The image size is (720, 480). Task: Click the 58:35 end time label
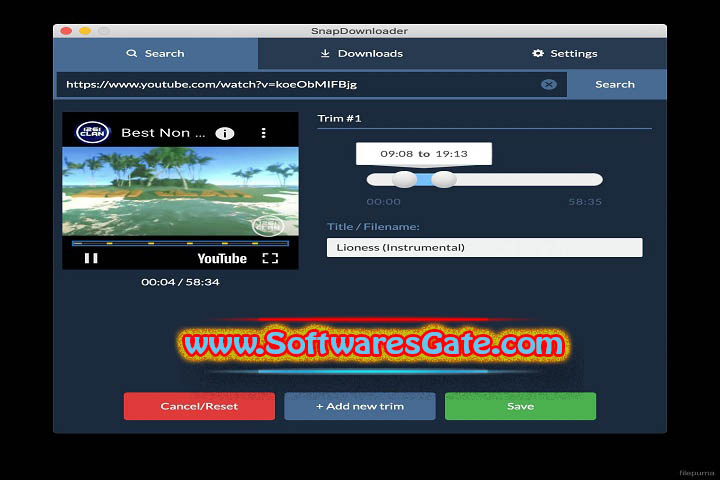585,202
